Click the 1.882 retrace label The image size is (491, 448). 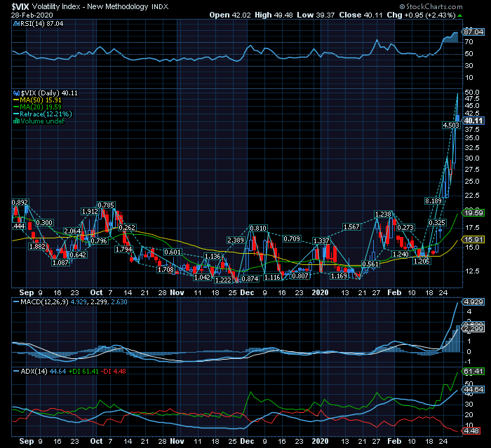point(37,246)
